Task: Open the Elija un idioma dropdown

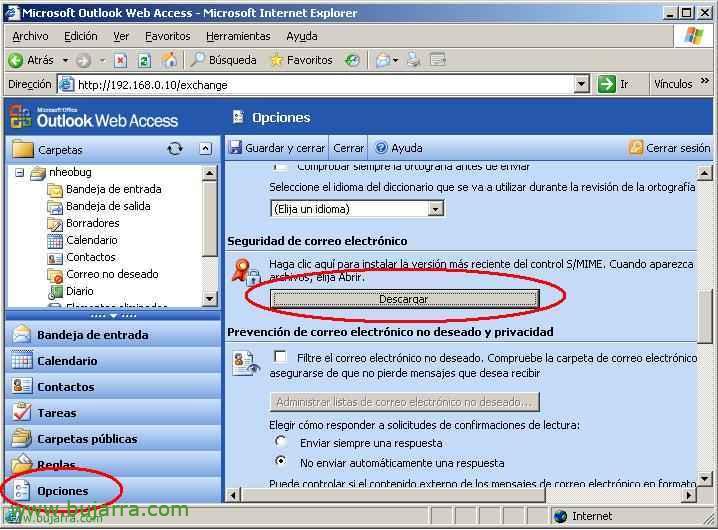Action: 357,209
